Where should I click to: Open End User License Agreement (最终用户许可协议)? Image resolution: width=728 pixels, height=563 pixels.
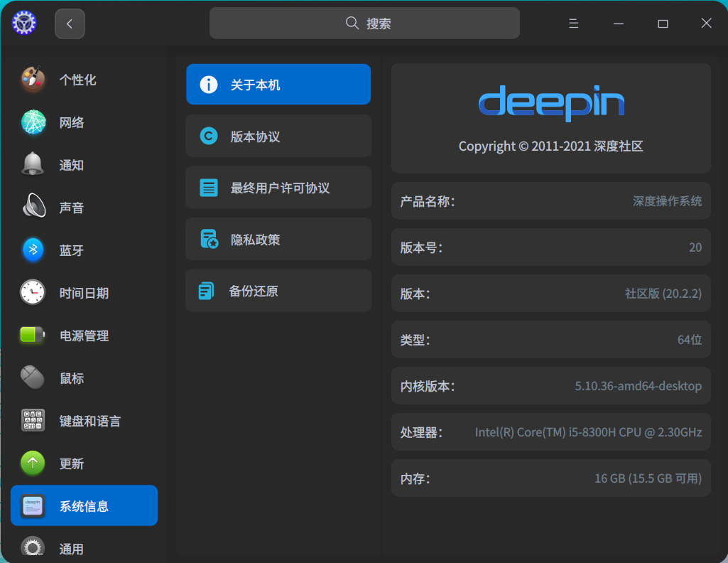[278, 188]
